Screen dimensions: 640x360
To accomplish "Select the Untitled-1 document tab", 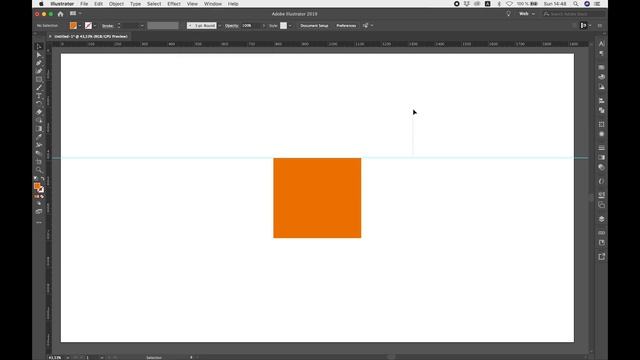I will 91,36.
